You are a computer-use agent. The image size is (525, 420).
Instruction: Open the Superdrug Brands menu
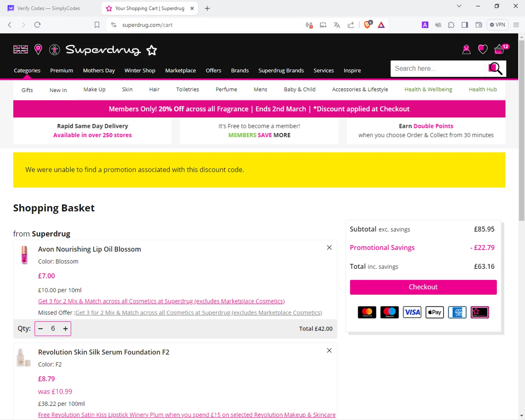281,70
